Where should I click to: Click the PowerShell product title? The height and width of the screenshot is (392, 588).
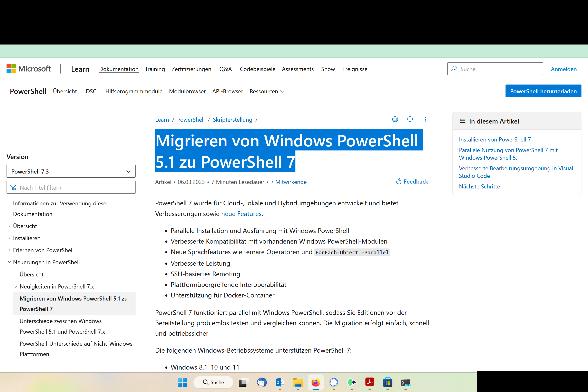pos(28,91)
